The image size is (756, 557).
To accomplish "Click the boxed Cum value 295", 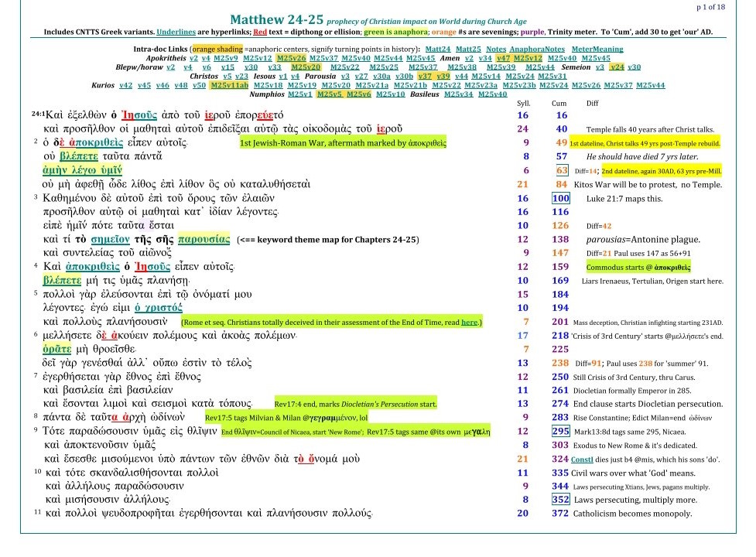I will click(561, 431).
